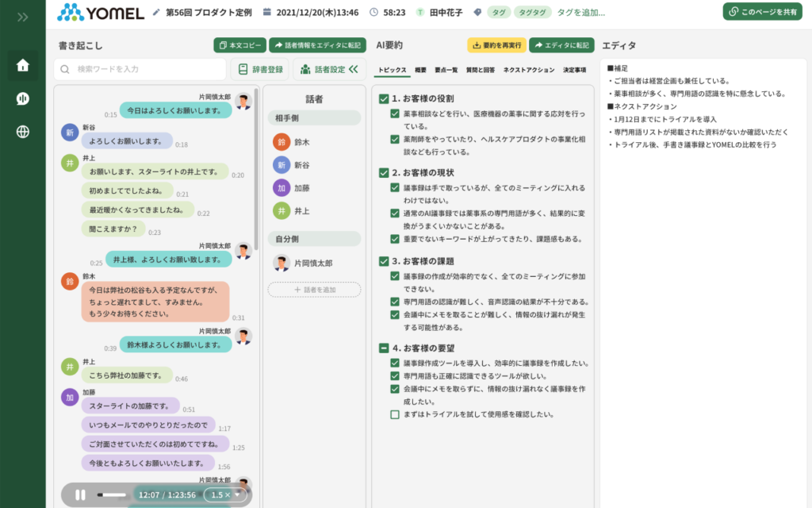The height and width of the screenshot is (508, 812).
Task: Expand the sidebar with double-chevron icon
Action: (22, 16)
